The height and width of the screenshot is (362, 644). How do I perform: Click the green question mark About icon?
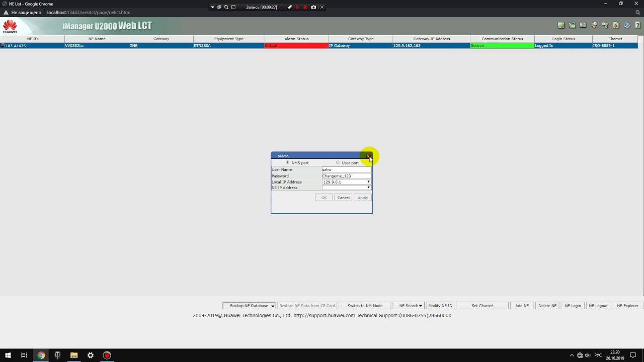638,26
